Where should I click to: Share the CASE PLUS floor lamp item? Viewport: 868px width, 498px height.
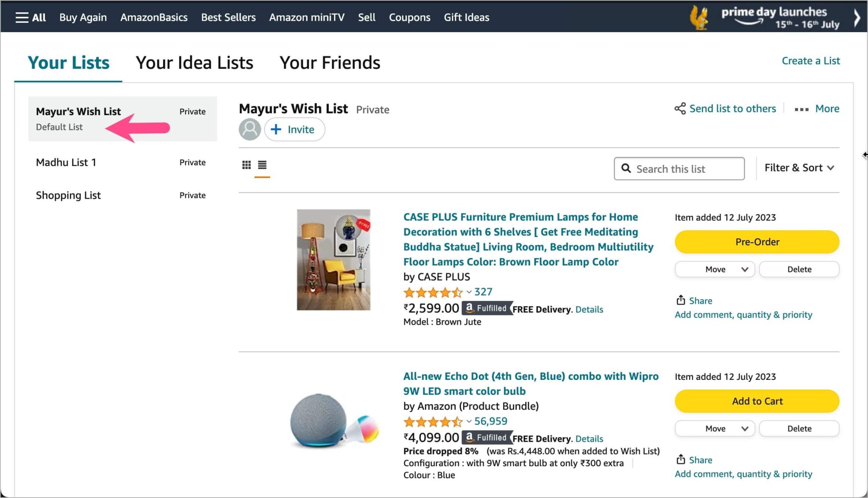pyautogui.click(x=693, y=301)
